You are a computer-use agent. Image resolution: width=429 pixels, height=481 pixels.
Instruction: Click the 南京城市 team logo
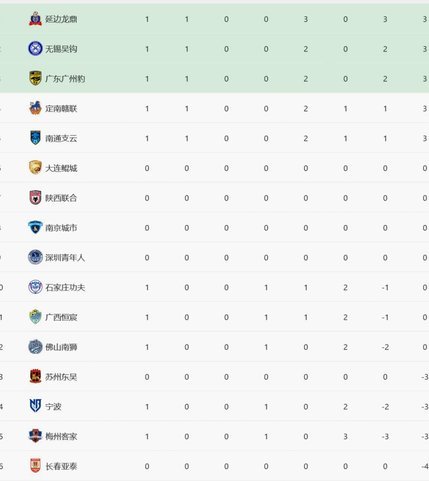pyautogui.click(x=35, y=227)
